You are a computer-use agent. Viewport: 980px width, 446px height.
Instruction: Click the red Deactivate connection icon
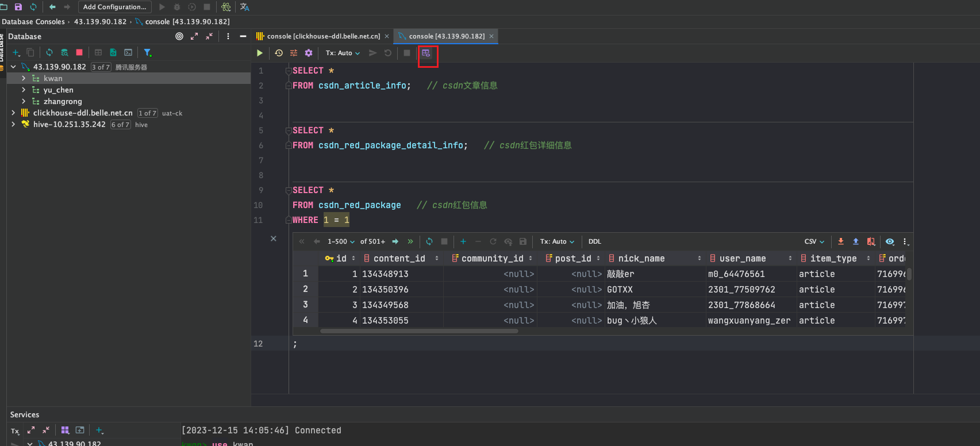(x=79, y=52)
